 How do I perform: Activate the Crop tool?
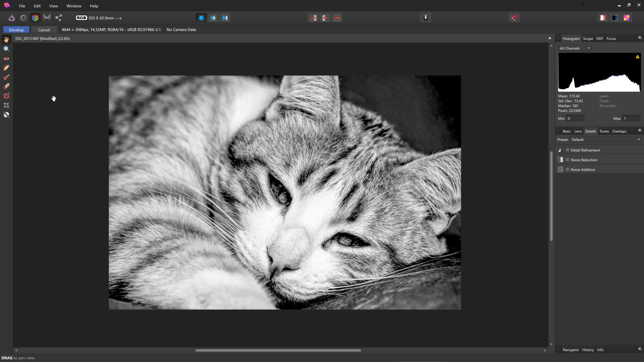6,105
